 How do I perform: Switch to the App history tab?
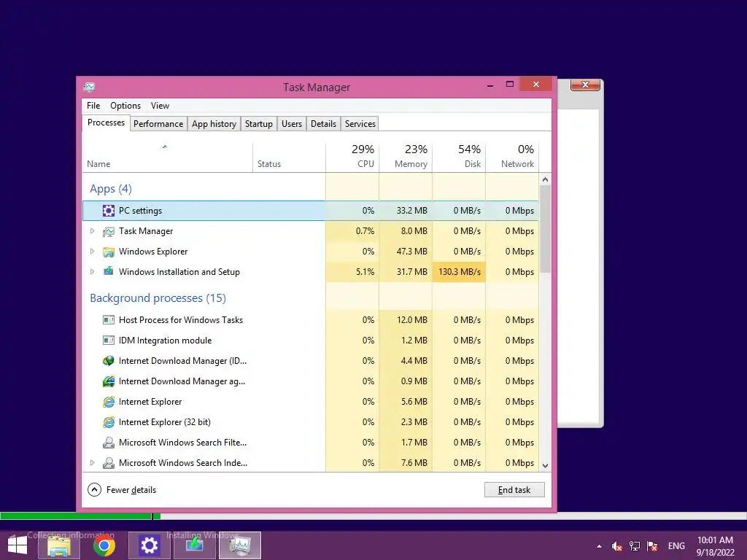point(214,124)
